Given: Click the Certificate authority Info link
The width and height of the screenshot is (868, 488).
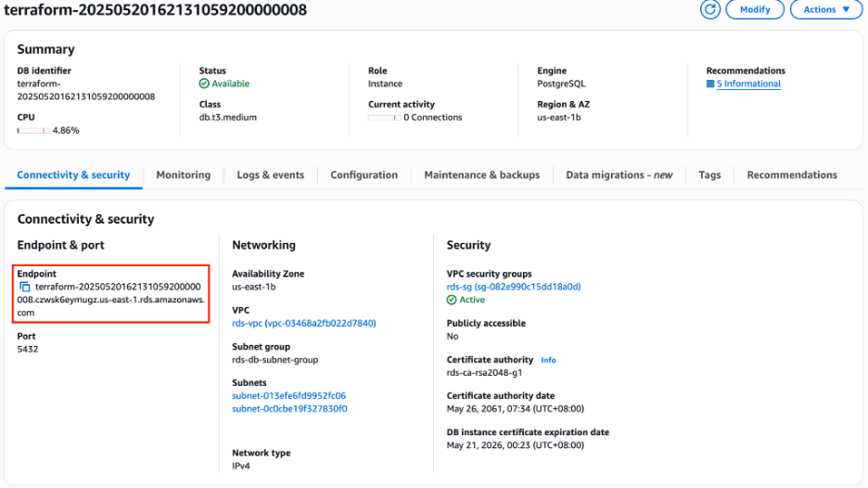Looking at the screenshot, I should 548,360.
